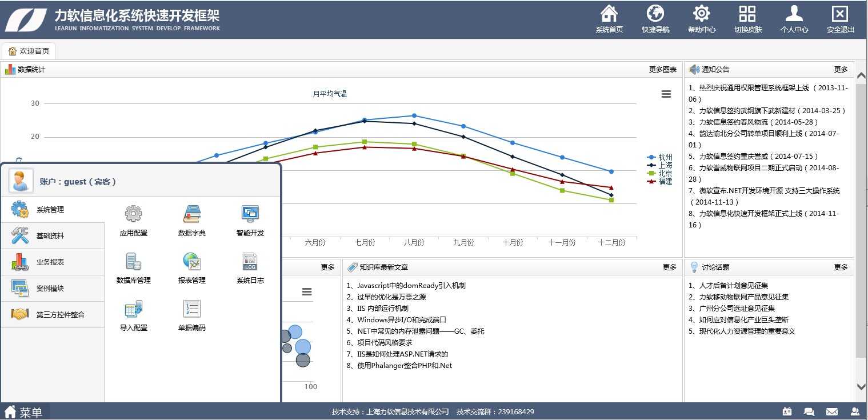Toggle the 上海 series in chart legend
The height and width of the screenshot is (420, 868).
659,165
